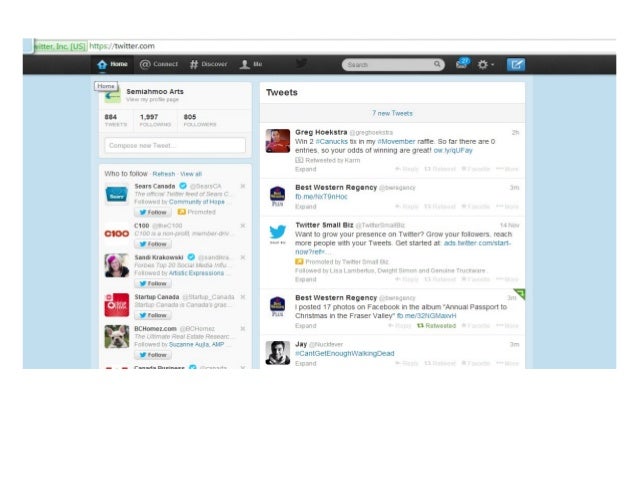Reply to Jay's tweet
The height and width of the screenshot is (479, 638).
[406, 363]
